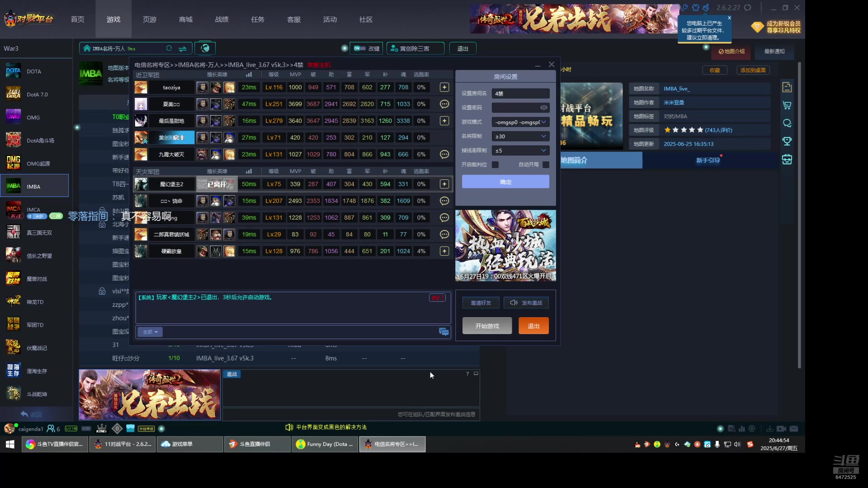Select 澄海生存 in sidebar
This screenshot has width=868, height=488.
pos(34,371)
